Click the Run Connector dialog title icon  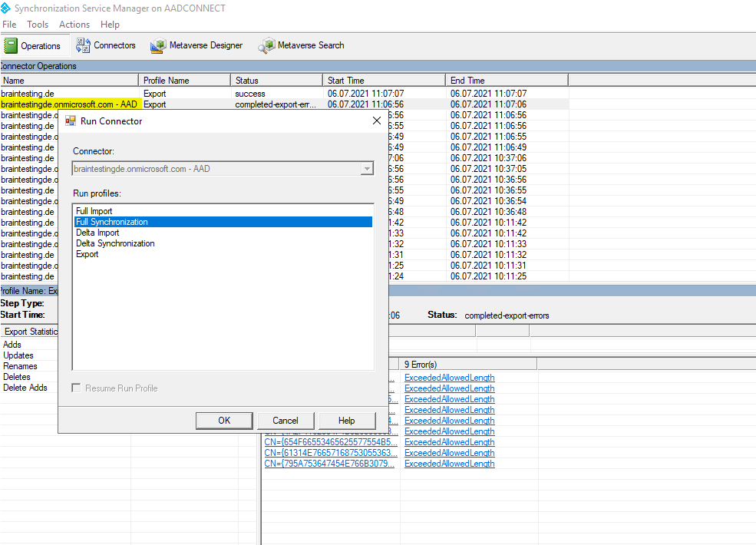pyautogui.click(x=71, y=121)
